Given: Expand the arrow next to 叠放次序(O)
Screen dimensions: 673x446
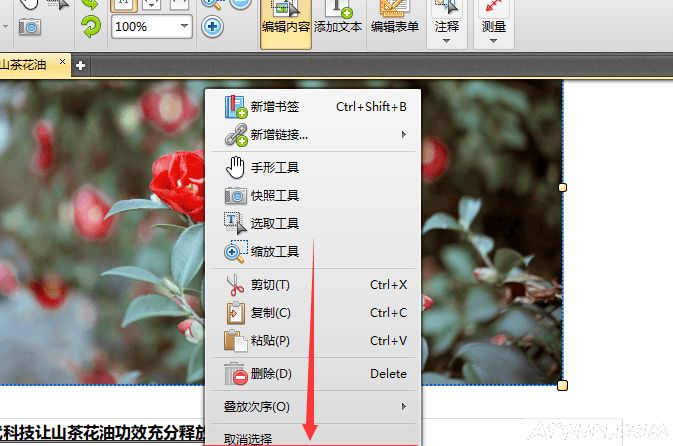Looking at the screenshot, I should point(403,406).
